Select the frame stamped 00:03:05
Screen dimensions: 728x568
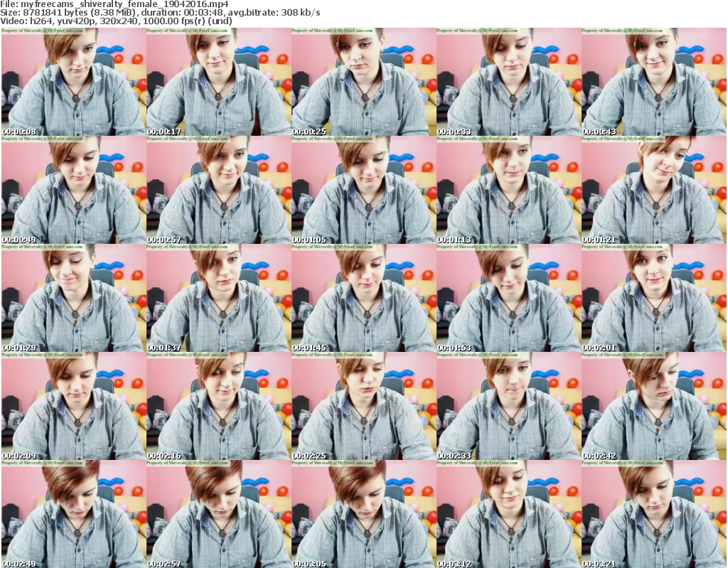[363, 515]
